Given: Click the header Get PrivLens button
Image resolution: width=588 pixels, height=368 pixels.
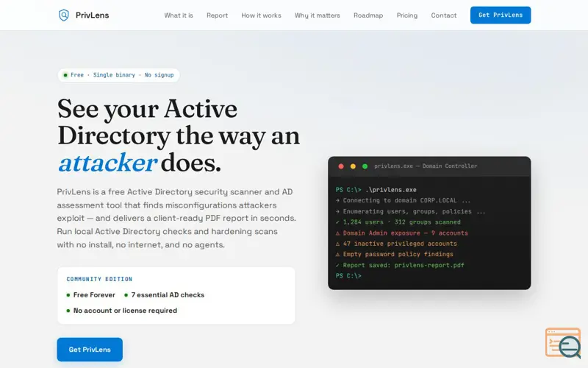Looking at the screenshot, I should tap(501, 15).
